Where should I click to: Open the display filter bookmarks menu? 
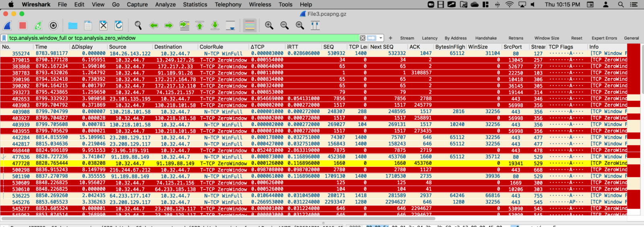(4, 38)
